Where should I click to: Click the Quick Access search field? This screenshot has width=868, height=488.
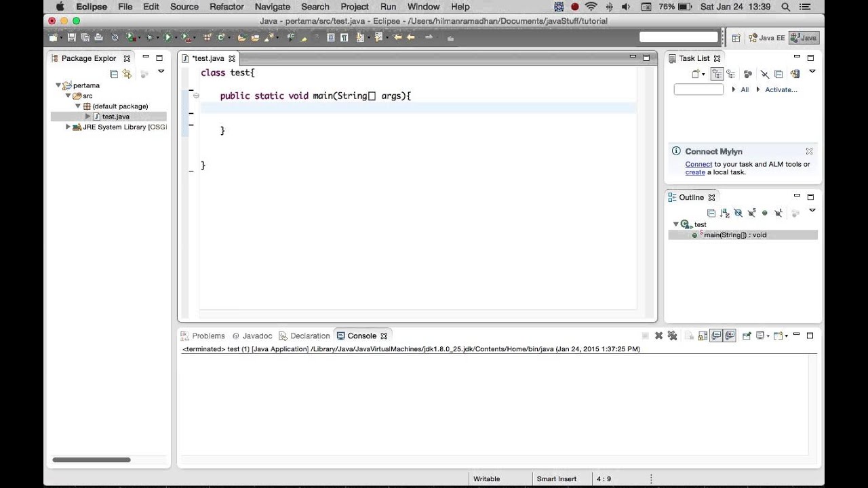coord(678,37)
